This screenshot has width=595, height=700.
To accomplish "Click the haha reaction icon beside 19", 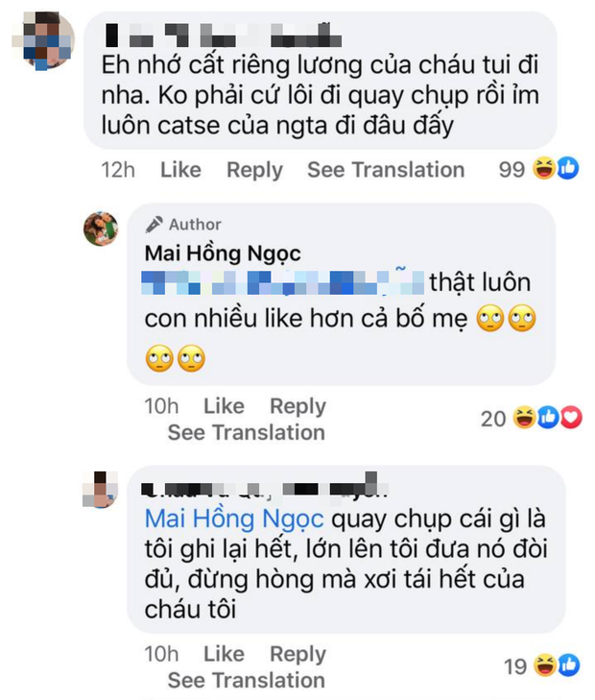I will [x=545, y=665].
